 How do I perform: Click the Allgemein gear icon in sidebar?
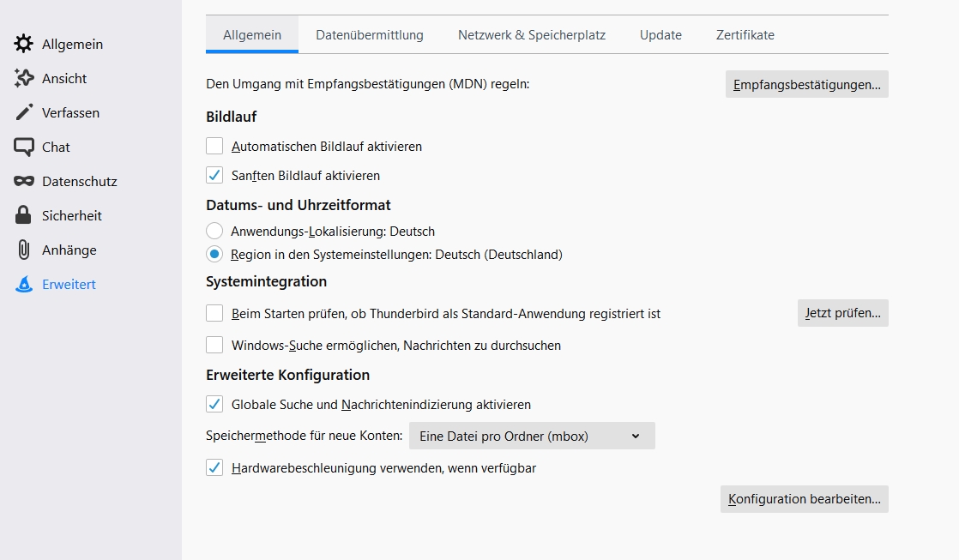point(24,44)
